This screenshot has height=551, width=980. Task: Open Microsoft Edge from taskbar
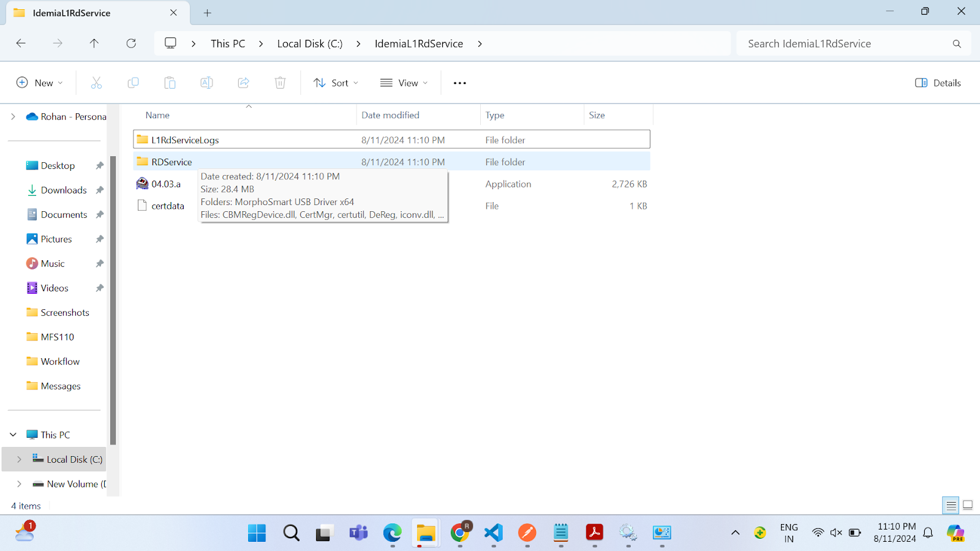click(392, 533)
